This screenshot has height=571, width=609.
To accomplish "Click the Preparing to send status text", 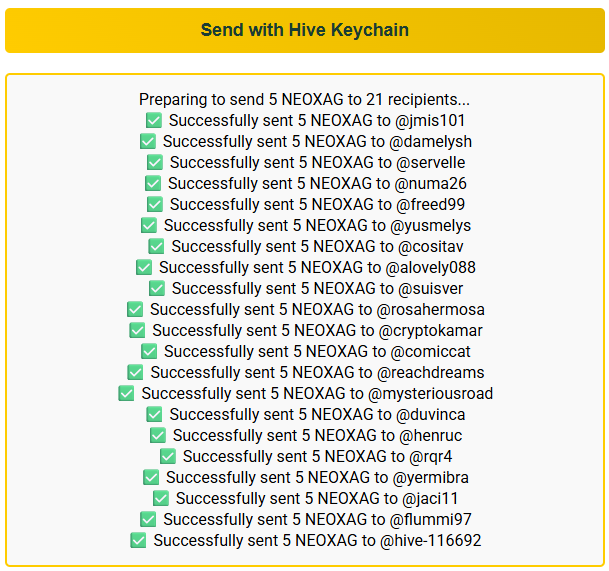I will [x=304, y=99].
